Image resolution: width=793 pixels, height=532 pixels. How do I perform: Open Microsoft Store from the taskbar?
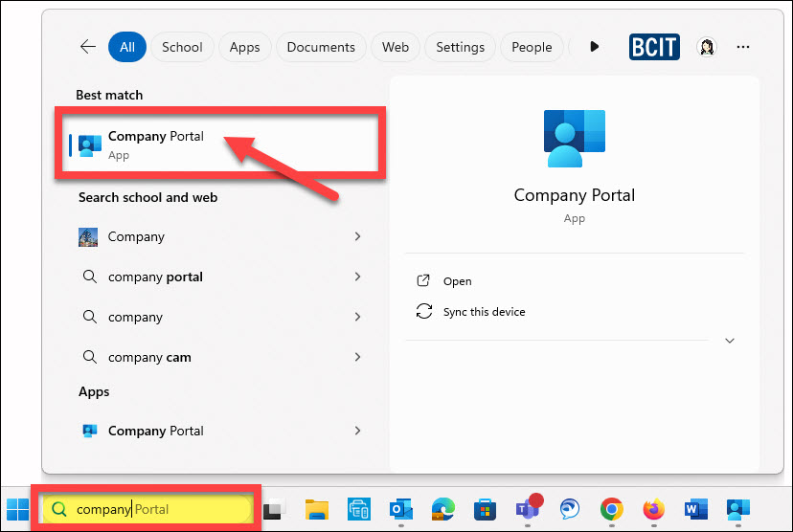485,509
